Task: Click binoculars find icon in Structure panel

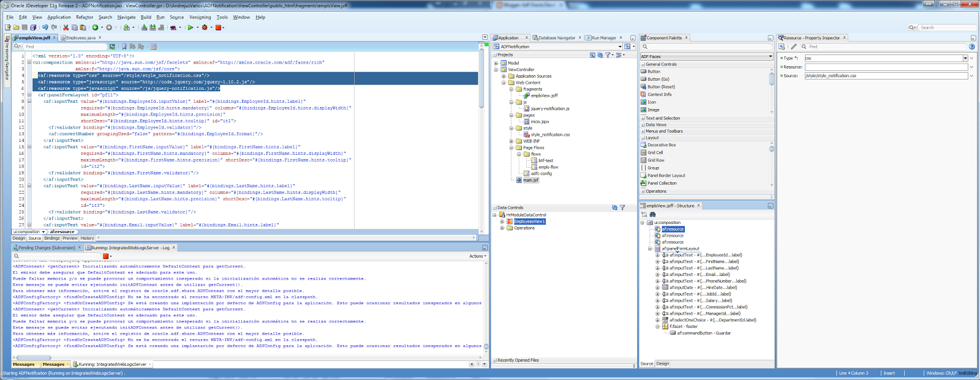Action: [652, 214]
